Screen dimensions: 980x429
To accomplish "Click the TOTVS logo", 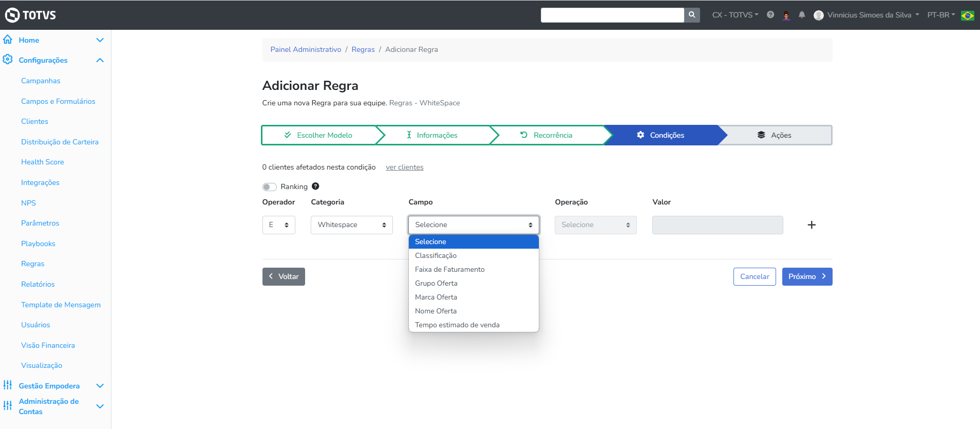I will pyautogui.click(x=31, y=15).
